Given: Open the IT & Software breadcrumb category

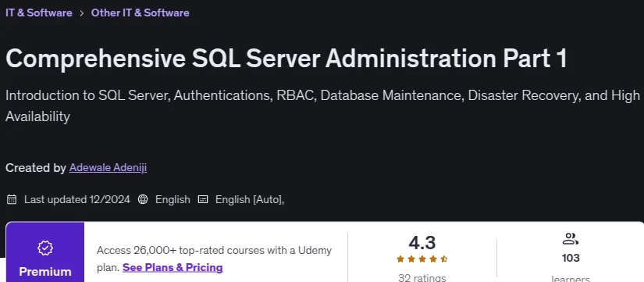Looking at the screenshot, I should (38, 12).
